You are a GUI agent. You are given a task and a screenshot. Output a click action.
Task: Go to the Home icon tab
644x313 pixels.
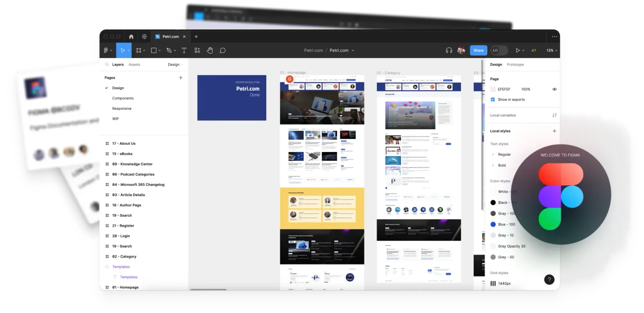[131, 37]
